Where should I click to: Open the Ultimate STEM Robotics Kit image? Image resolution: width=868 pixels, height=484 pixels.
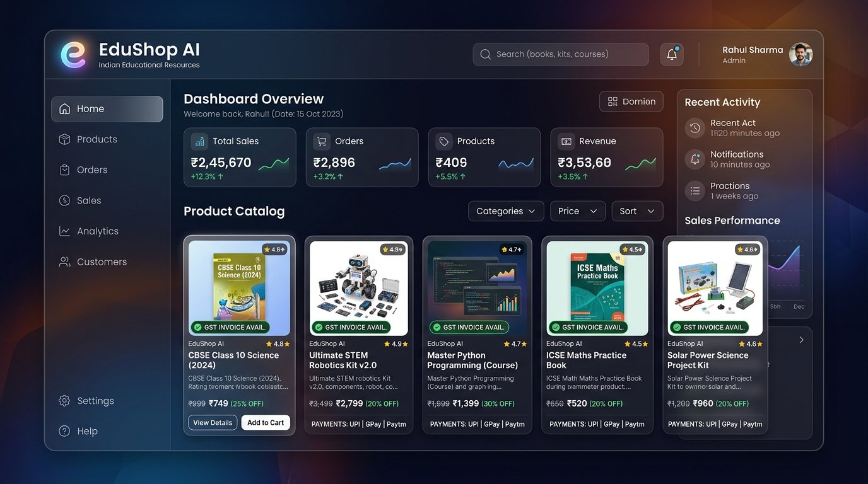click(x=359, y=288)
